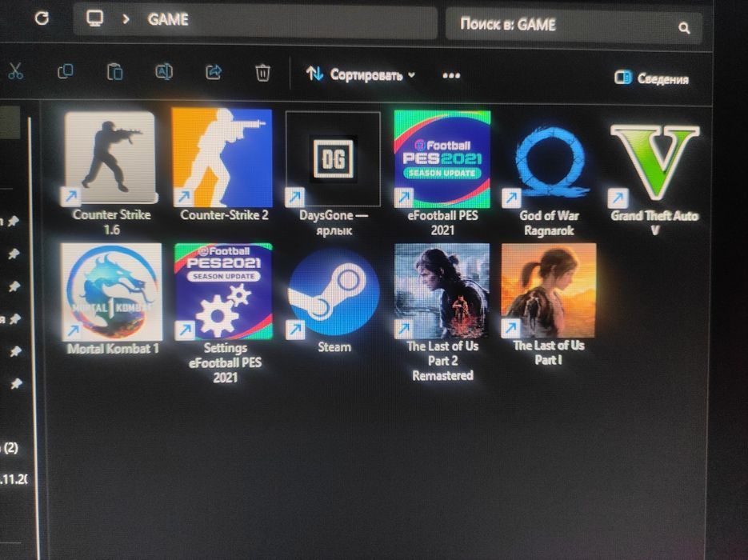Click the Delete trash bin icon

point(263,73)
